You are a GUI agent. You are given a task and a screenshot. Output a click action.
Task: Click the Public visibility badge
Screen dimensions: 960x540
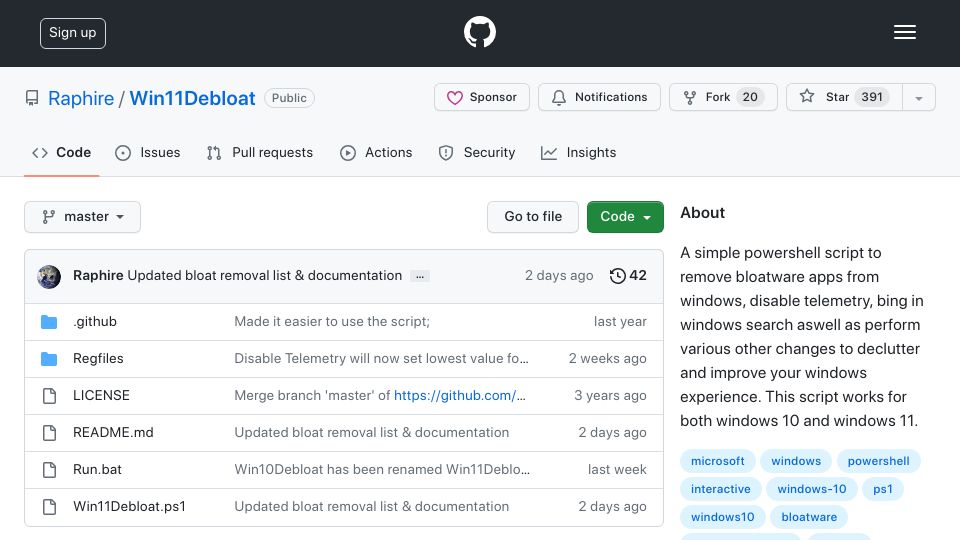(x=289, y=98)
